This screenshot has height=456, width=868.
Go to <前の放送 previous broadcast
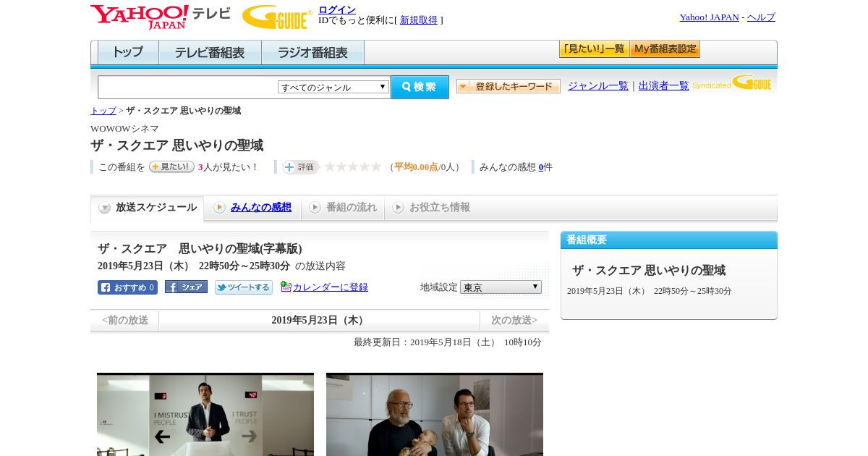coord(125,320)
